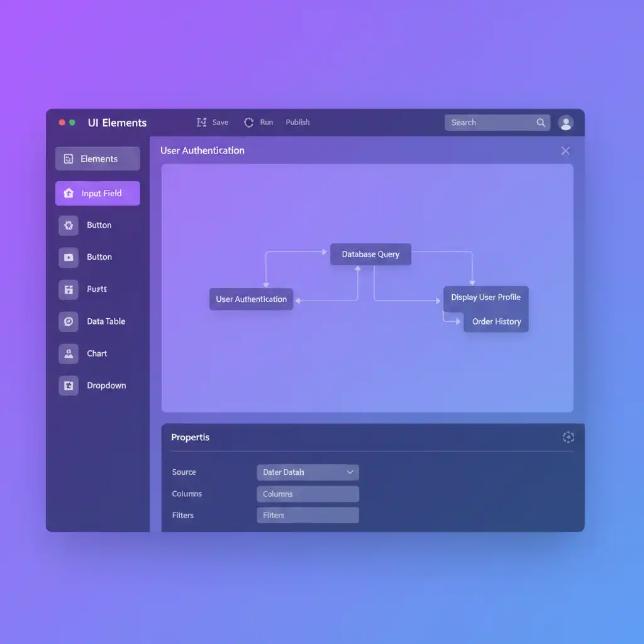Click the Publish button

pyautogui.click(x=297, y=123)
